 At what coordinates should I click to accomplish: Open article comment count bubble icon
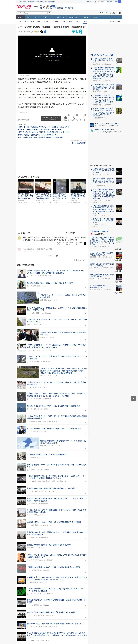(x=32, y=32)
